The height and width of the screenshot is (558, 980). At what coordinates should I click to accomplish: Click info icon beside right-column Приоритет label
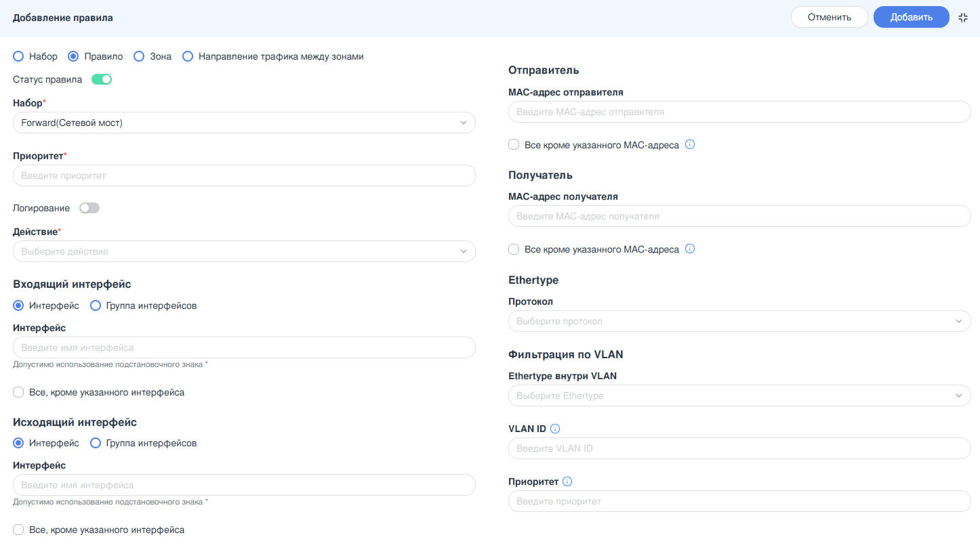click(x=567, y=481)
